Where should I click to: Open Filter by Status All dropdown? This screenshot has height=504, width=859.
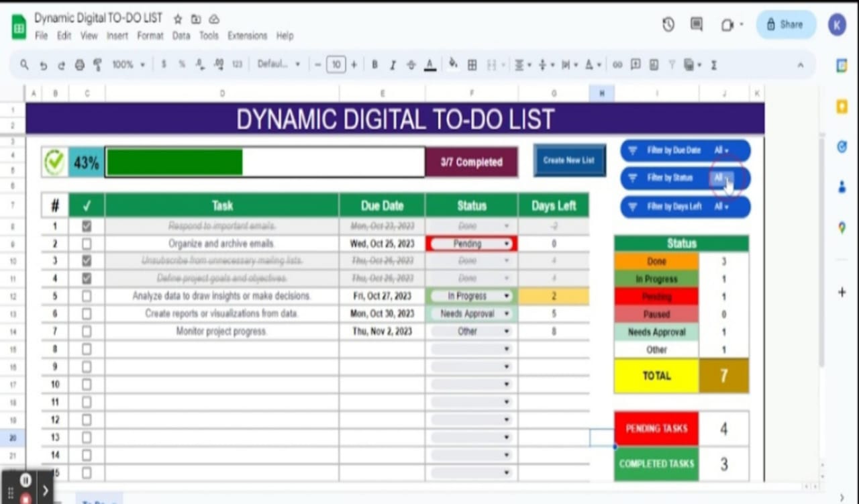click(x=721, y=178)
